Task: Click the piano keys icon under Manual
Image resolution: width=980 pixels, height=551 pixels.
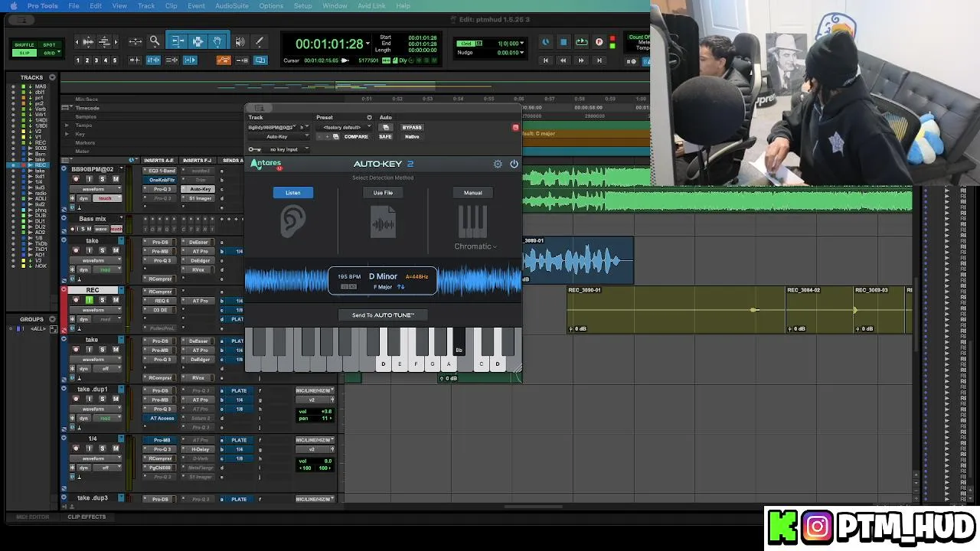Action: tap(472, 221)
